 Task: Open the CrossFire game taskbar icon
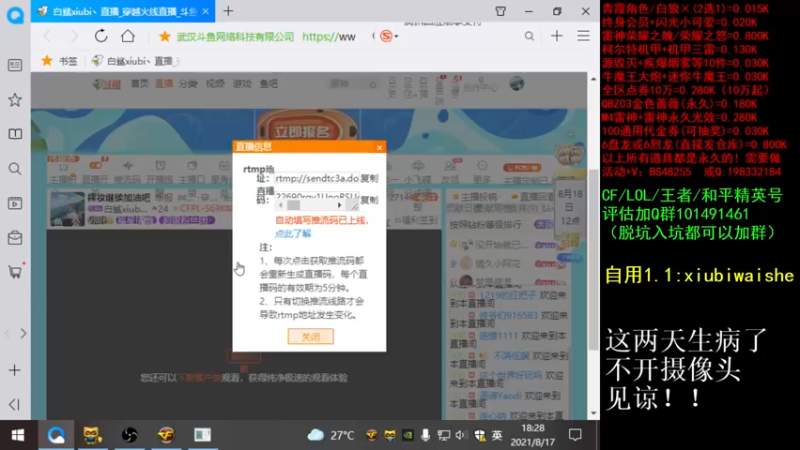point(166,435)
